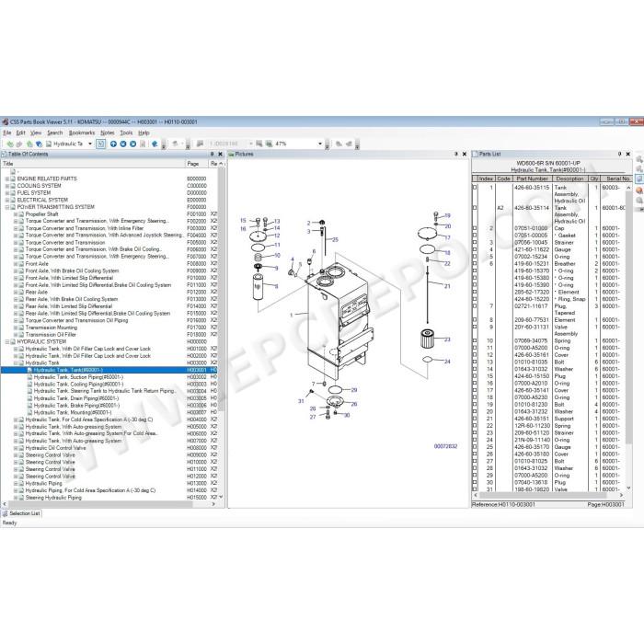Check the box for Gauge 421-60-11622
The height and width of the screenshot is (644, 644).
pos(475,249)
